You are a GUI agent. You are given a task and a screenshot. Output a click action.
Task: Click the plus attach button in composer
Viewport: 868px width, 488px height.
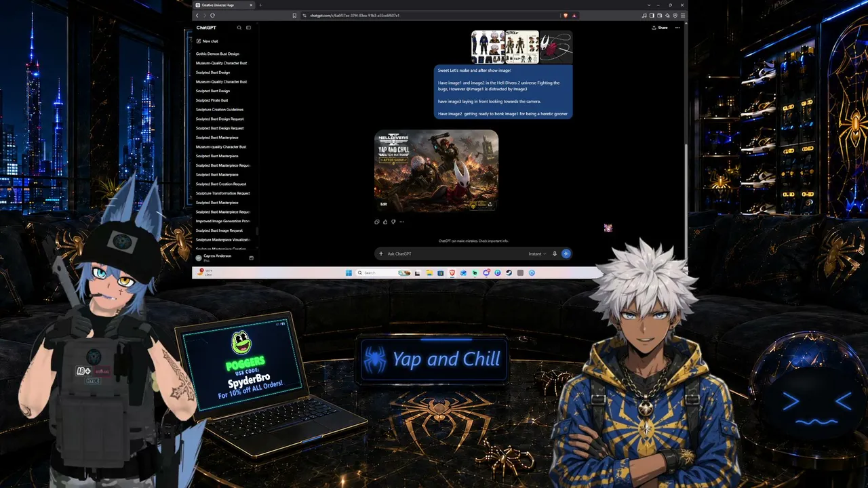pyautogui.click(x=381, y=253)
